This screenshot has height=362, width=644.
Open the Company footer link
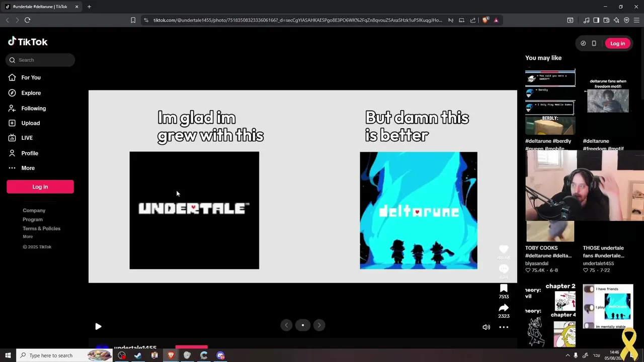[34, 211]
